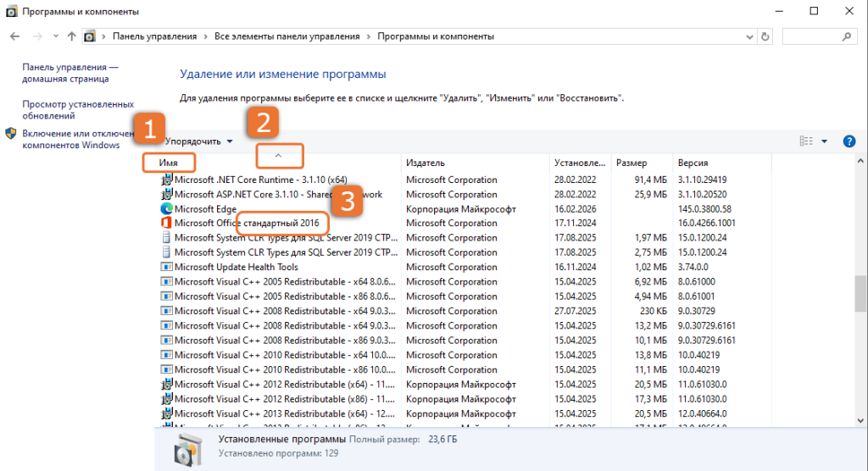Change view layout icon
Viewport: 868px width, 471px height.
click(x=806, y=141)
